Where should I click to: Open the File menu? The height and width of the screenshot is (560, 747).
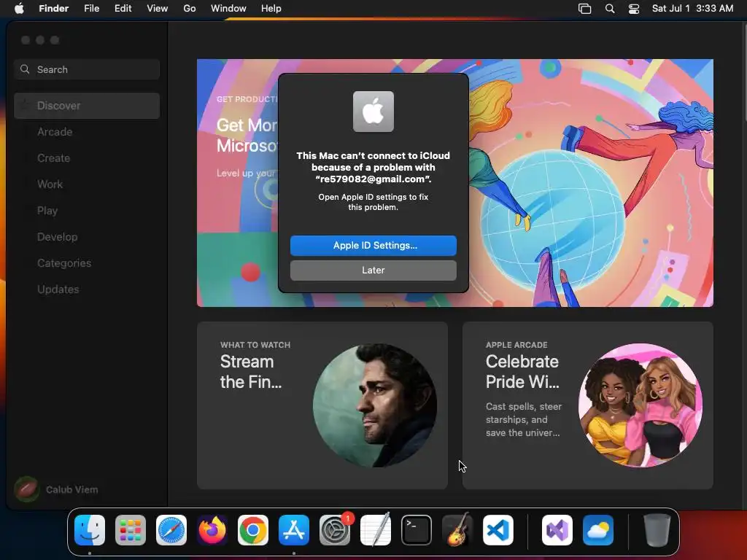91,9
